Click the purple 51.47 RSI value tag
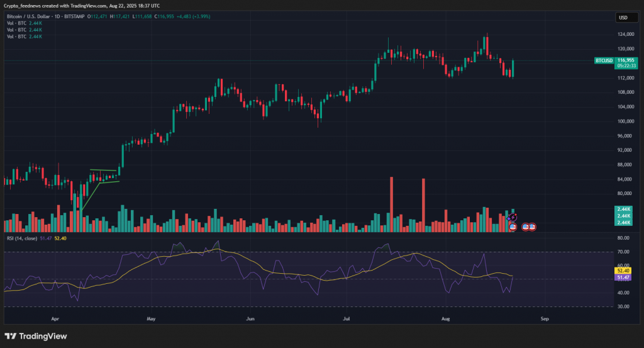The image size is (644, 348). (623, 277)
